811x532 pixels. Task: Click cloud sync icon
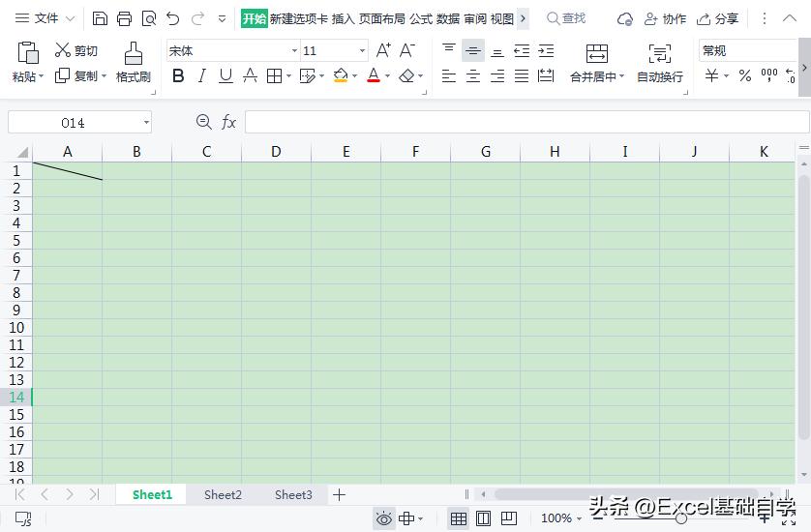tap(625, 19)
